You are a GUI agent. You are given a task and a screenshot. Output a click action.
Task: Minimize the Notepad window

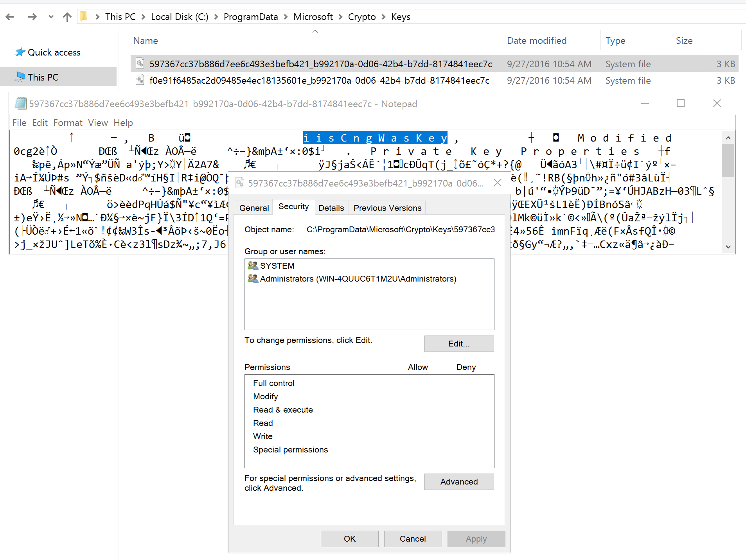point(645,103)
